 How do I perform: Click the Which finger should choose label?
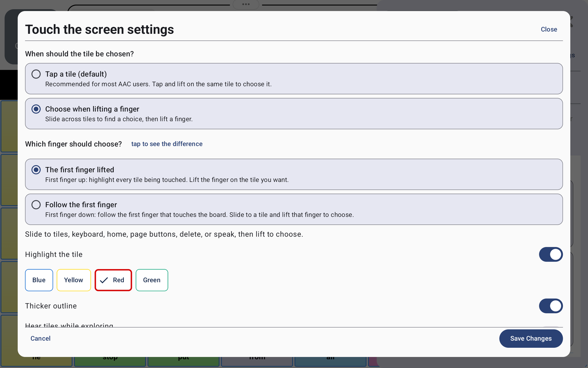click(x=73, y=144)
